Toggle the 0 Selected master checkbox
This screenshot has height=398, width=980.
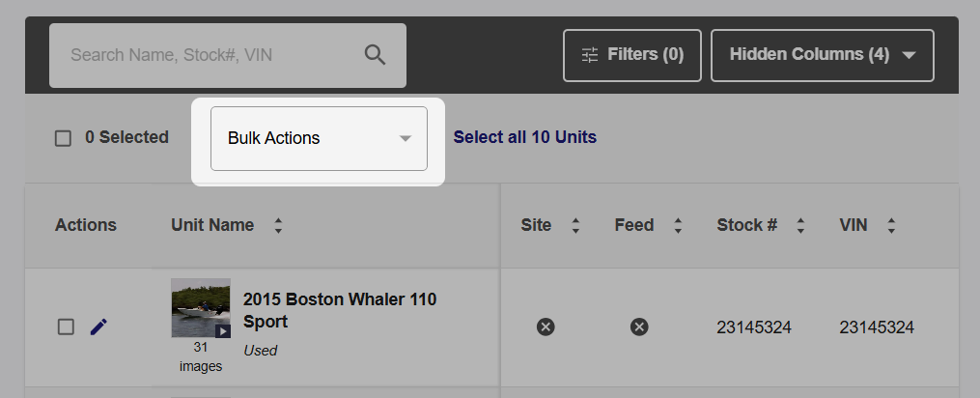click(63, 138)
